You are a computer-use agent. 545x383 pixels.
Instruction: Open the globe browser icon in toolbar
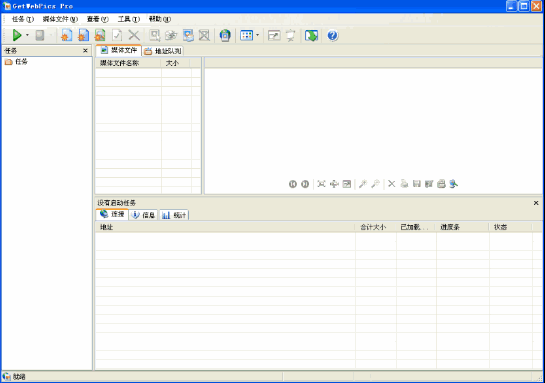(x=225, y=35)
